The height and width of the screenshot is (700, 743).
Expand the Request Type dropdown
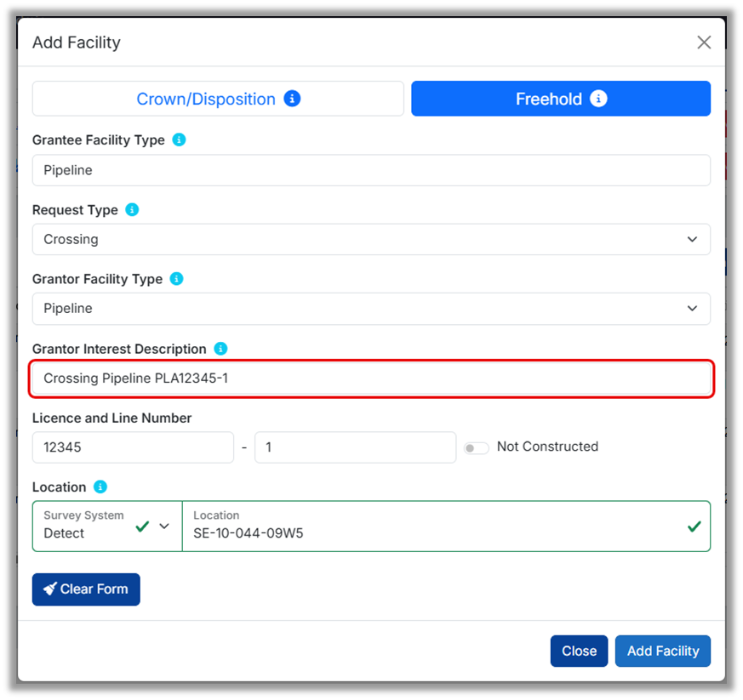click(x=371, y=239)
